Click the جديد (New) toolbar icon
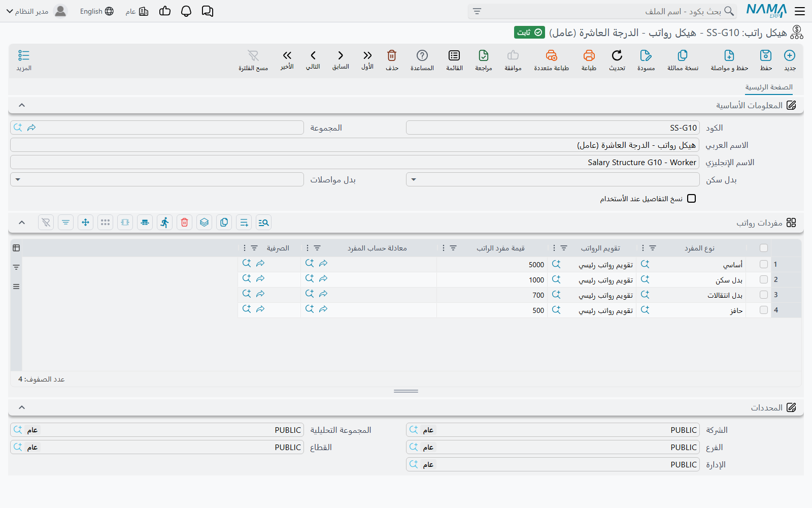Viewport: 812px width, 508px height. [x=790, y=55]
